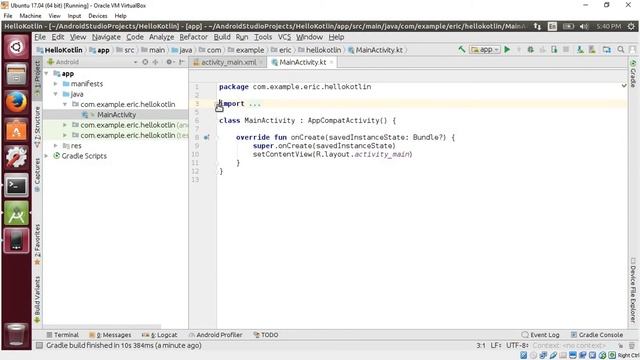Toggle the 1: Project tool window button
This screenshot has width=640, height=360.
(x=37, y=78)
